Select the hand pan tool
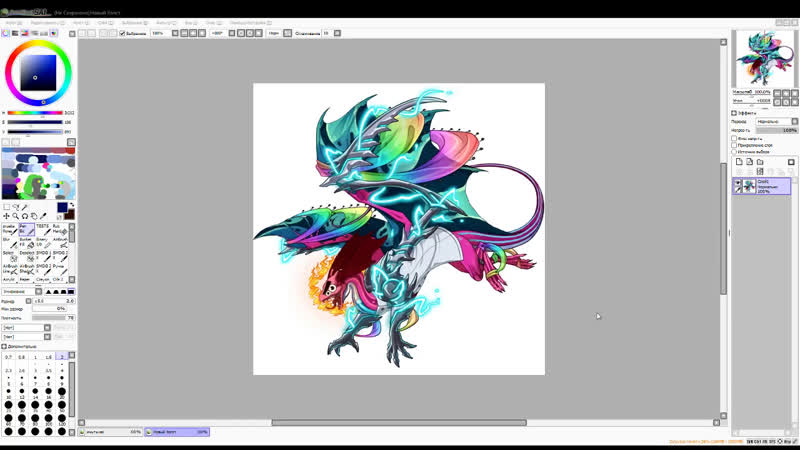Screen dimensions: 800x450 click(34, 216)
